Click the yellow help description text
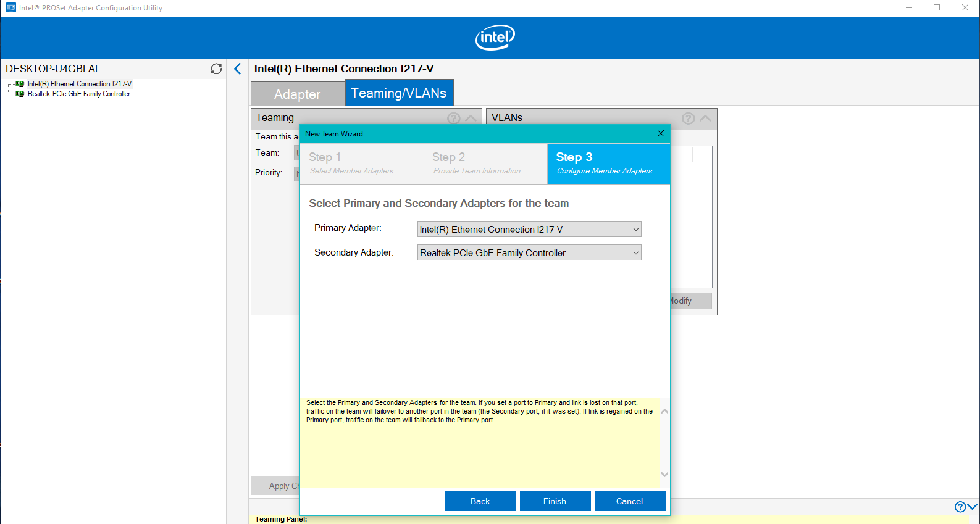This screenshot has width=980, height=524. tap(480, 411)
